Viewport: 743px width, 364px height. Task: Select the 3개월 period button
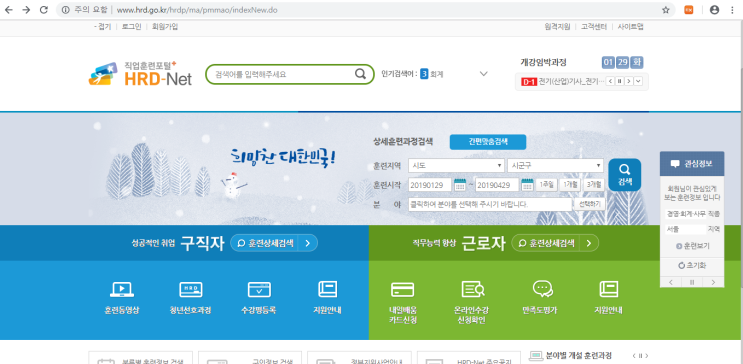point(594,185)
